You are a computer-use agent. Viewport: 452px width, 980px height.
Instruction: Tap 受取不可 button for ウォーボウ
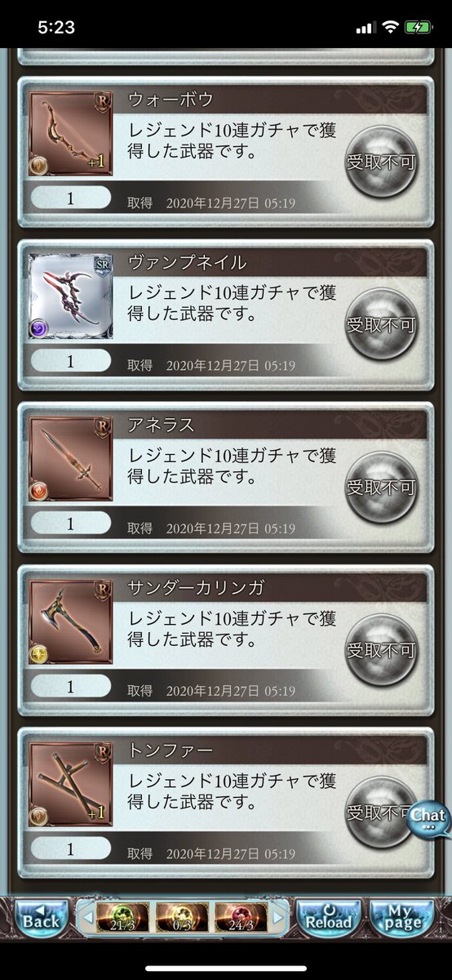click(x=382, y=162)
